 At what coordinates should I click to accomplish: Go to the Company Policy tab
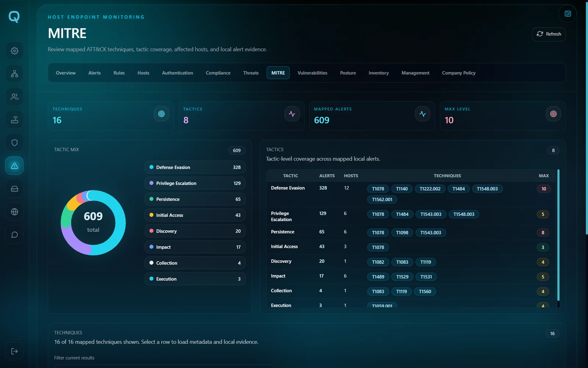coord(459,73)
